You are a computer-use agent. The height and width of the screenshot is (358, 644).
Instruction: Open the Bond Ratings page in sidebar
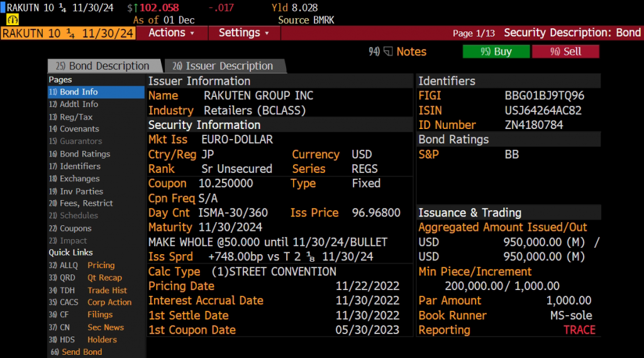click(80, 154)
